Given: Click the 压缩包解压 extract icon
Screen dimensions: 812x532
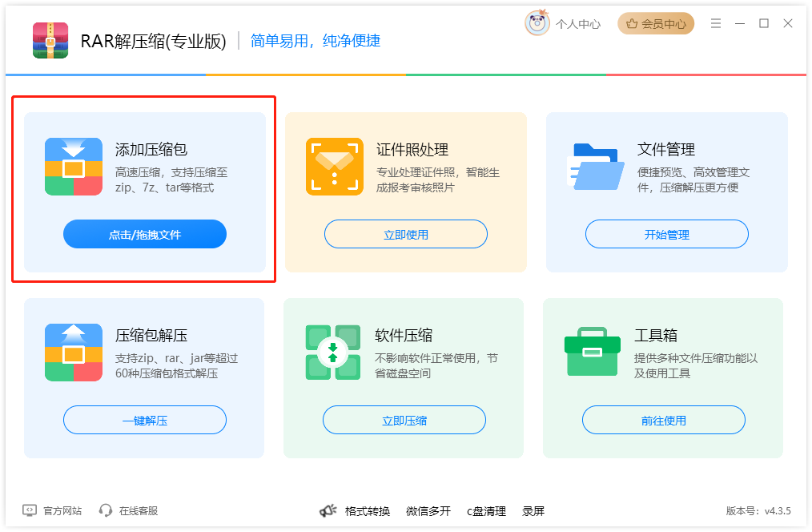Looking at the screenshot, I should (74, 353).
